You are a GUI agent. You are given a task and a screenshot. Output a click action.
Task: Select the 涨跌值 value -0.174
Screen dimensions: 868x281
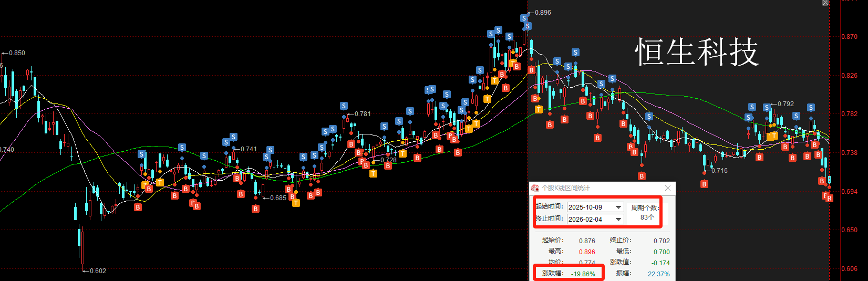(660, 263)
